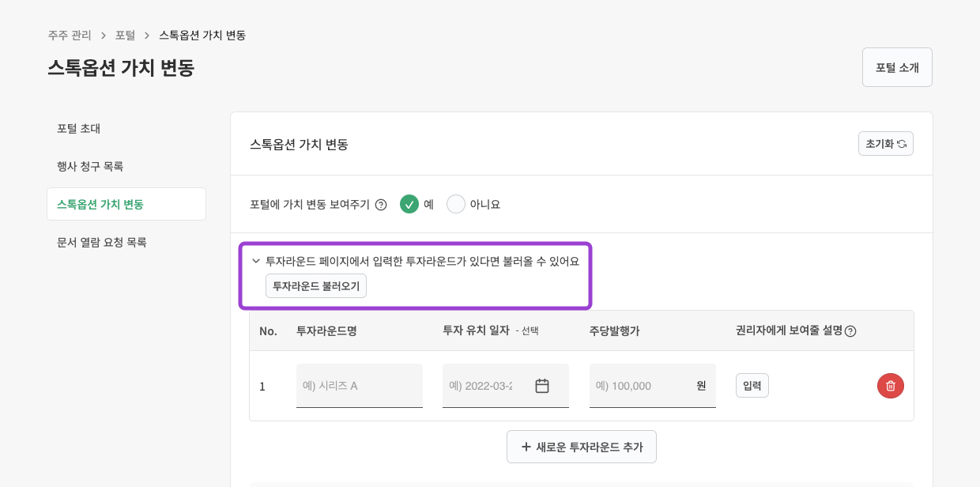Screen dimensions: 980x487
Task: Click the 초기화 reset button
Action: tap(885, 144)
